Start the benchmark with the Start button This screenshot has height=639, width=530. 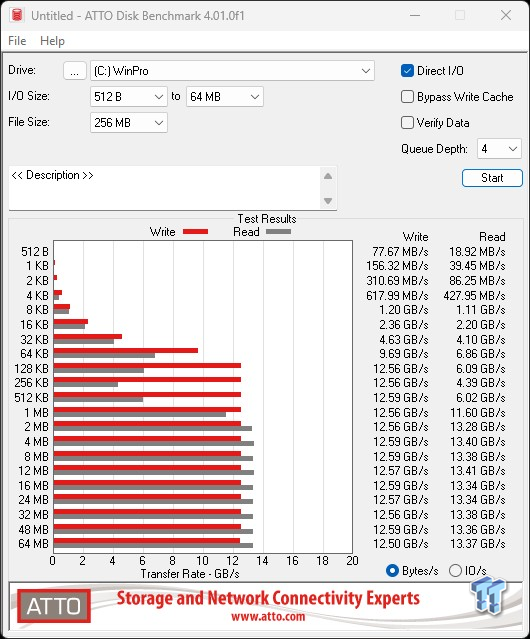point(492,178)
